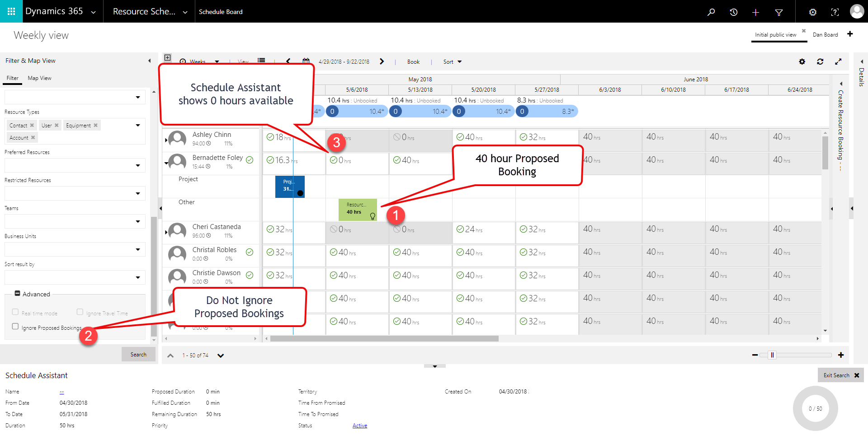
Task: Click the Active status link
Action: [x=359, y=425]
